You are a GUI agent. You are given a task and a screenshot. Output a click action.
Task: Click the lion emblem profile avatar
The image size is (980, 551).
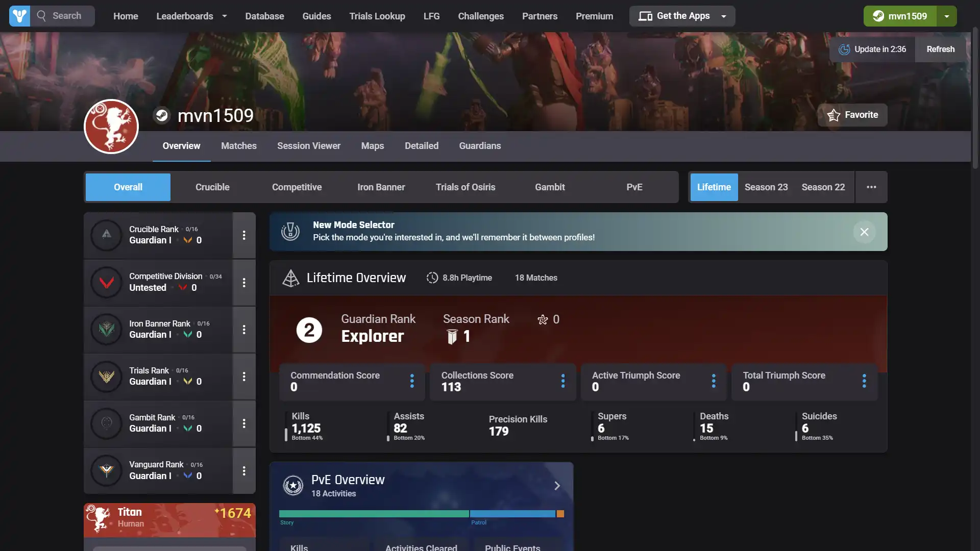pyautogui.click(x=111, y=126)
